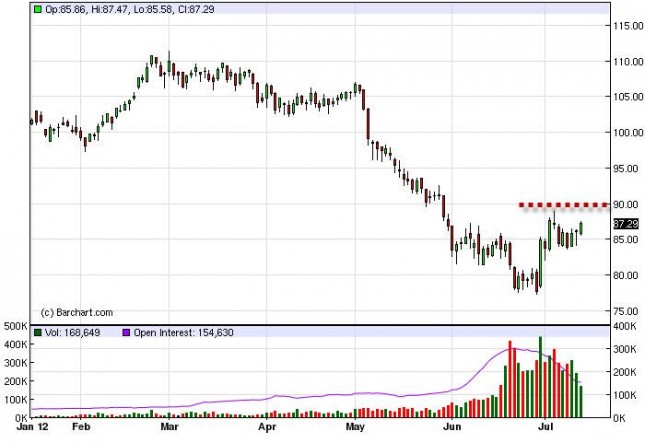The width and height of the screenshot is (645, 443).
Task: Click the 'Feb' date axis label
Action: pyautogui.click(x=81, y=427)
